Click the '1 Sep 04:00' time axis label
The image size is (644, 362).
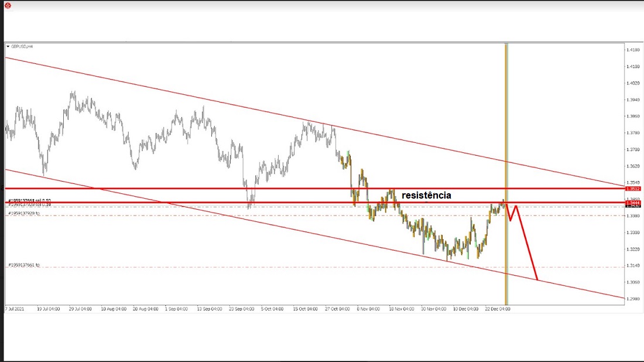point(176,309)
